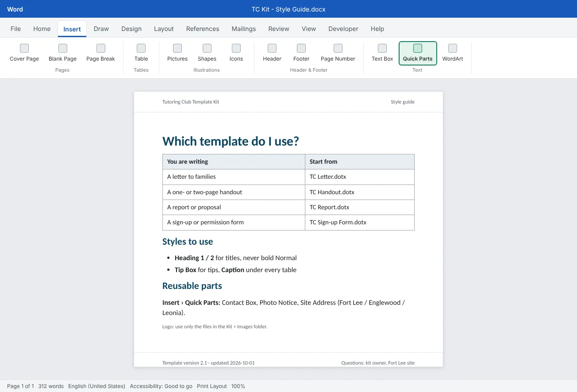The image size is (577, 392).
Task: Select the 'TC Handout.dotx' cell
Action: (360, 192)
